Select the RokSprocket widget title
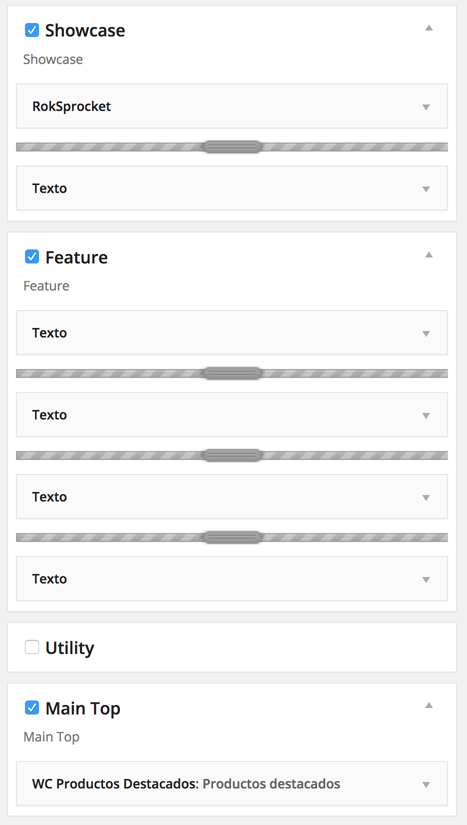The height and width of the screenshot is (825, 467). coord(72,106)
